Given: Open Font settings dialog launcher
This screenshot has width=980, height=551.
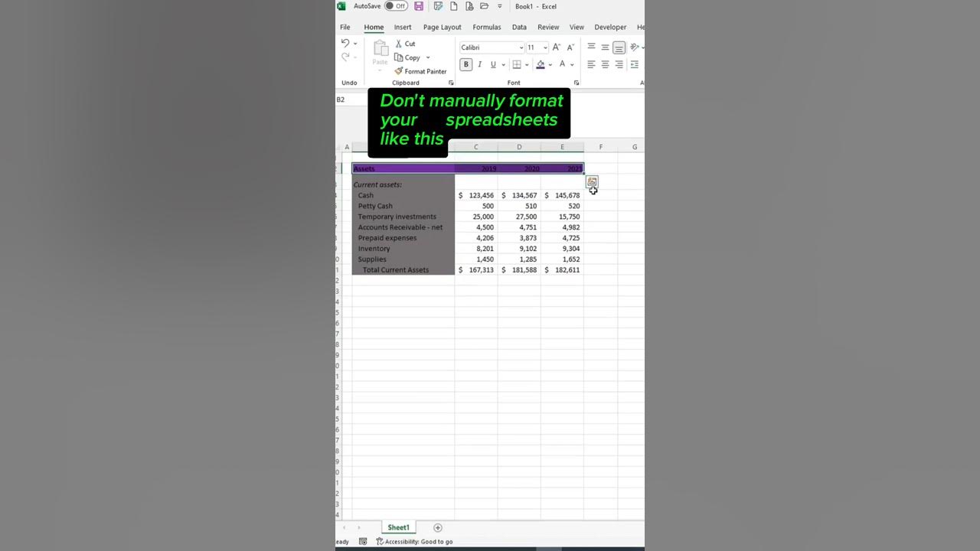Looking at the screenshot, I should [576, 83].
